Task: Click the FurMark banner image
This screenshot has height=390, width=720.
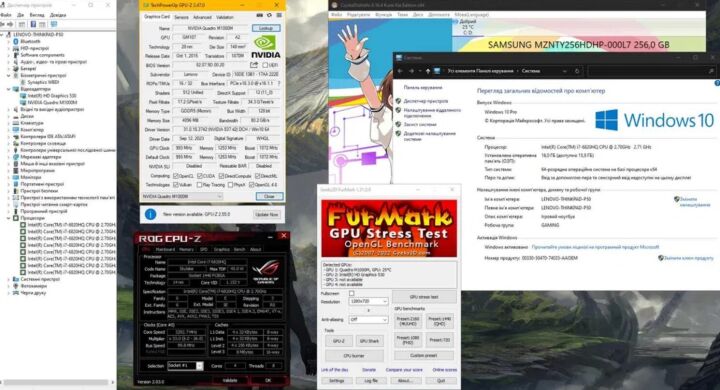Action: click(x=389, y=228)
